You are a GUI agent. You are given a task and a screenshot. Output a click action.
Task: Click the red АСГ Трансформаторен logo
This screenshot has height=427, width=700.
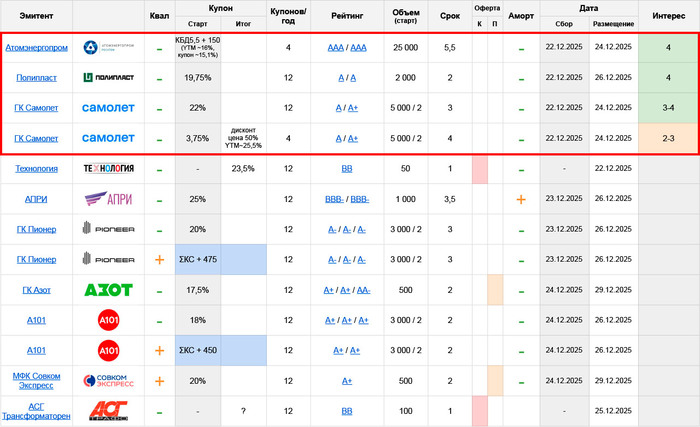click(x=107, y=410)
